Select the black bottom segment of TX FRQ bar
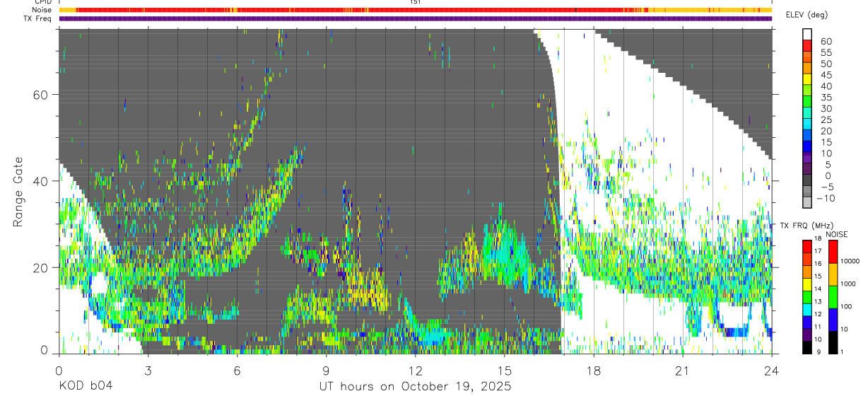Image resolution: width=868 pixels, height=401 pixels. tap(807, 347)
